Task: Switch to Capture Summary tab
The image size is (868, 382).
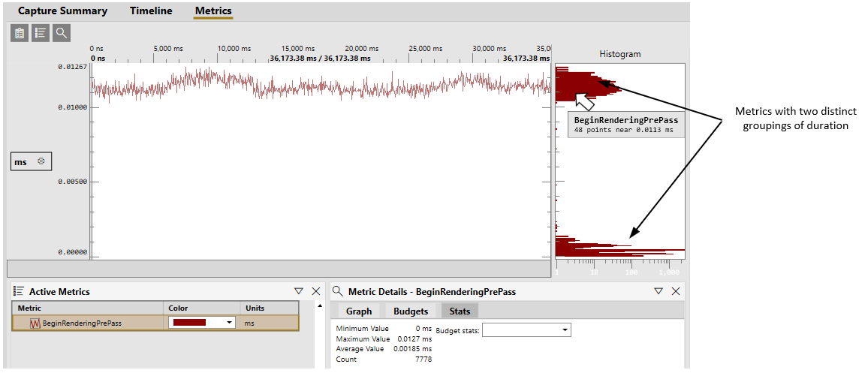Action: 62,11
